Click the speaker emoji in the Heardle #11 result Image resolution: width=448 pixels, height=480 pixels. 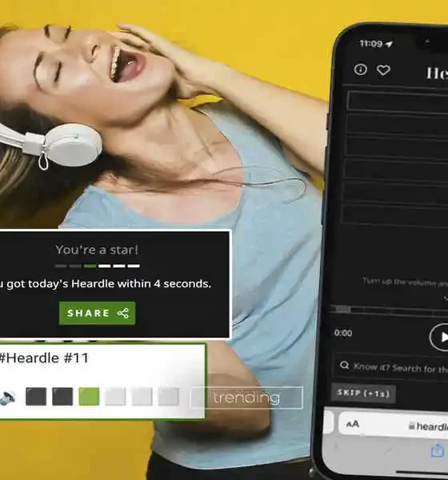tap(7, 397)
